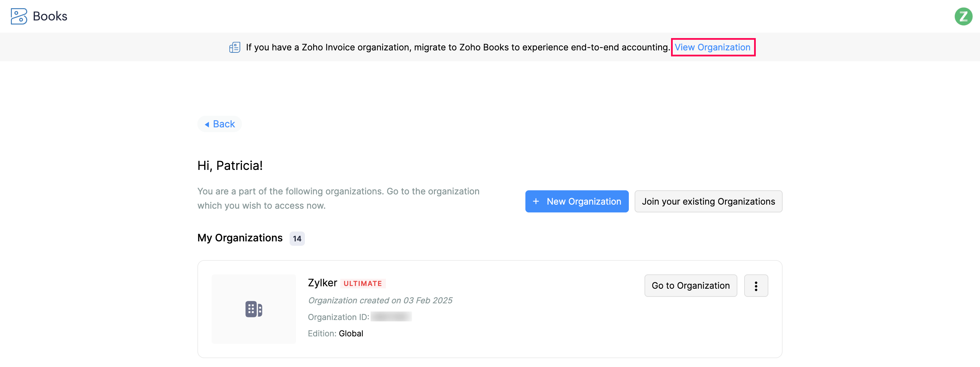Viewport: 980px width, 367px height.
Task: Click the Zylker building placeholder icon
Action: click(254, 309)
